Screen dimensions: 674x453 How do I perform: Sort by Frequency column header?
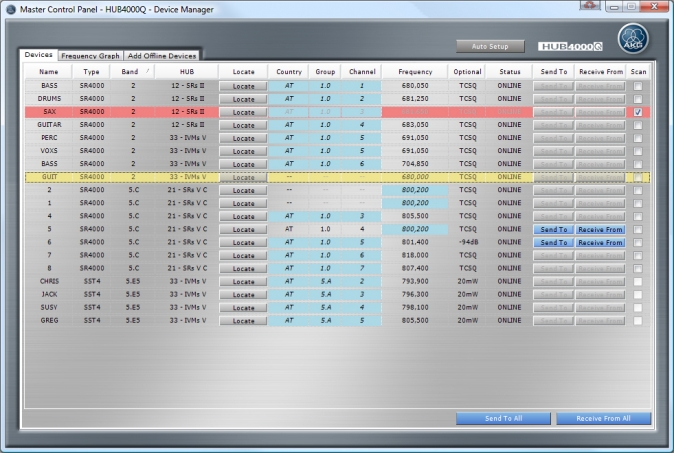click(x=415, y=72)
